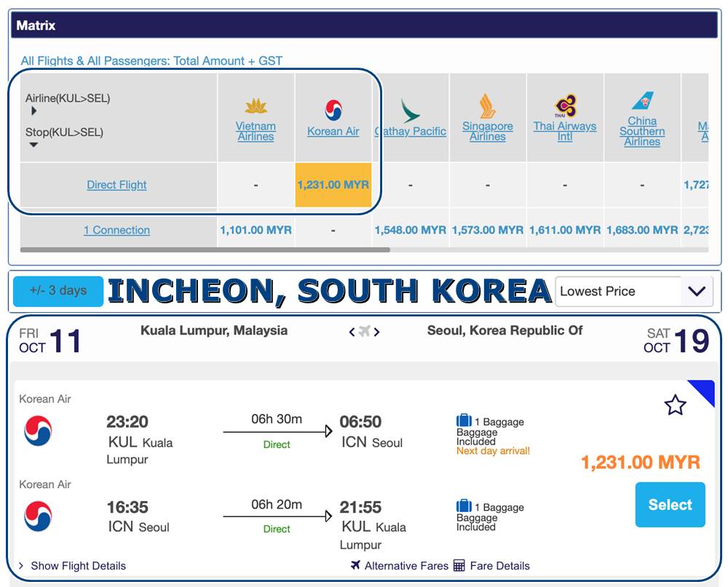728x587 pixels.
Task: Select the 1,548.00 MYR Cathay Pacific fare
Action: (x=411, y=230)
